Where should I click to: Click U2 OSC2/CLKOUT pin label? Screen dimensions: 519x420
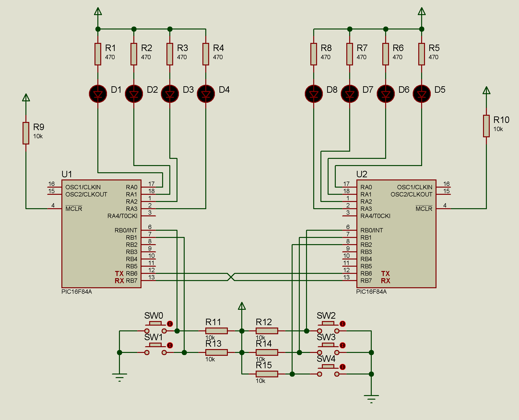pos(412,195)
